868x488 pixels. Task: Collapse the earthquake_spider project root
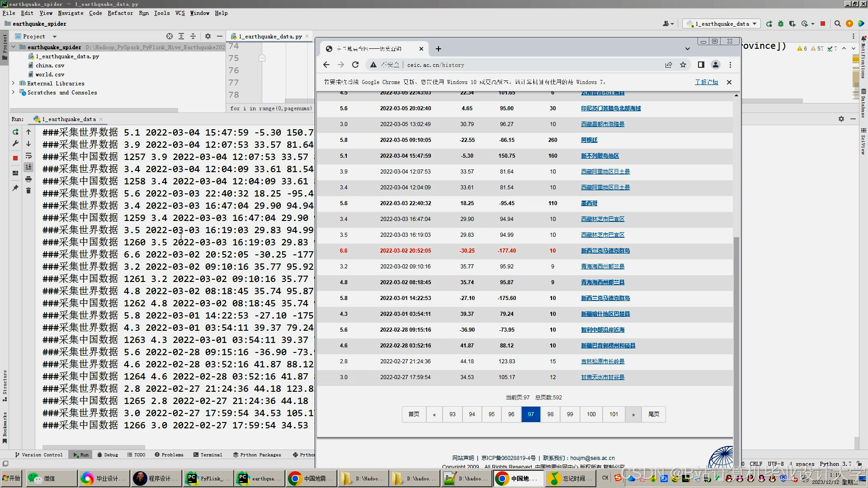coord(14,47)
